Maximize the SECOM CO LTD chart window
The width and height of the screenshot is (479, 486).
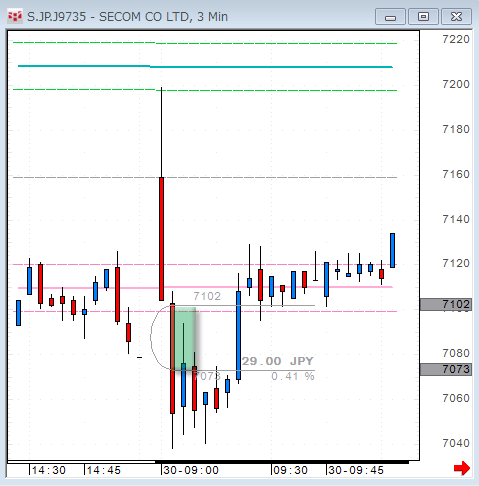point(423,17)
